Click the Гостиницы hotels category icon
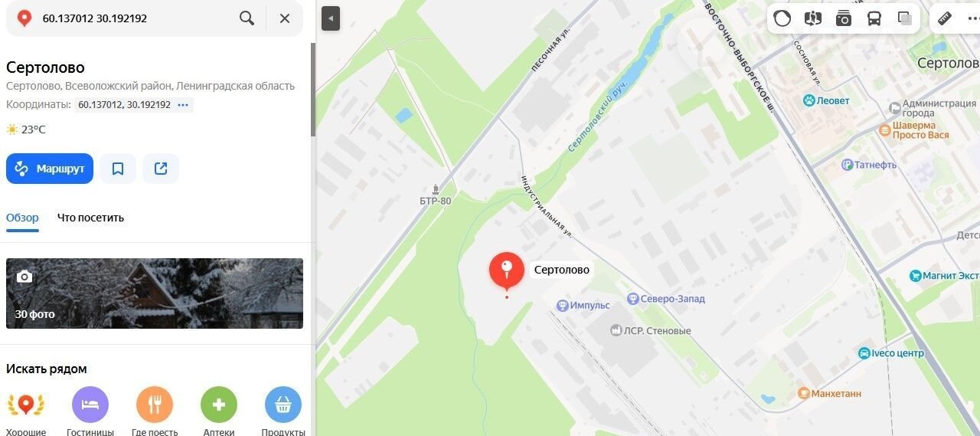Image resolution: width=980 pixels, height=436 pixels. [90, 405]
